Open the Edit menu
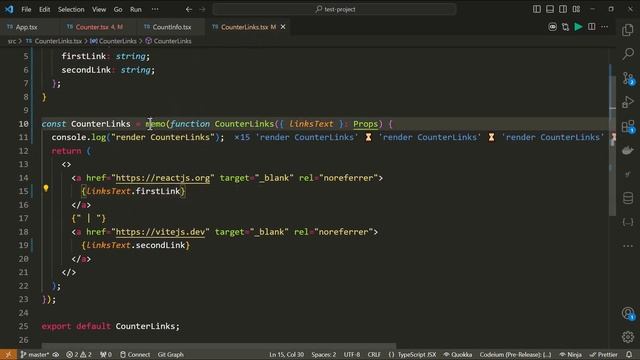The height and width of the screenshot is (360, 640). coord(44,9)
